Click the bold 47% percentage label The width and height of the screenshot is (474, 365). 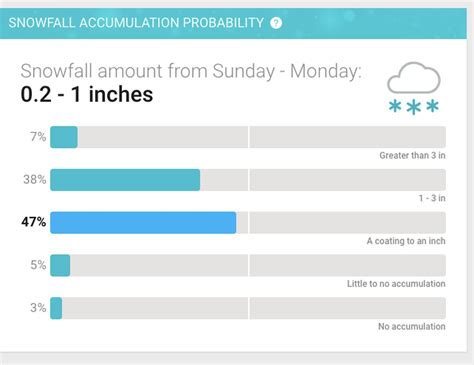[34, 222]
